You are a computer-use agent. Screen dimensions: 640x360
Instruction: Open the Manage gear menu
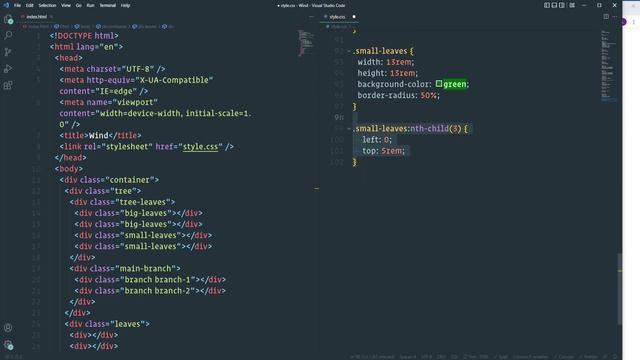click(8, 345)
